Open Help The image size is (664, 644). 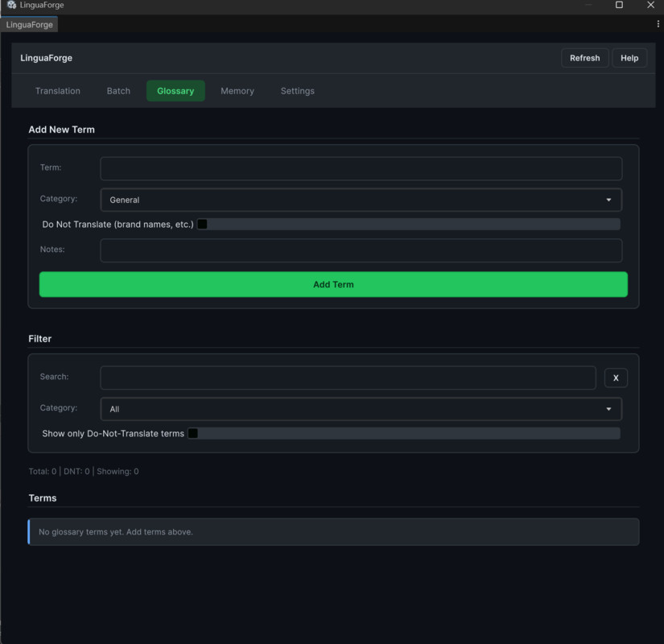pyautogui.click(x=629, y=57)
